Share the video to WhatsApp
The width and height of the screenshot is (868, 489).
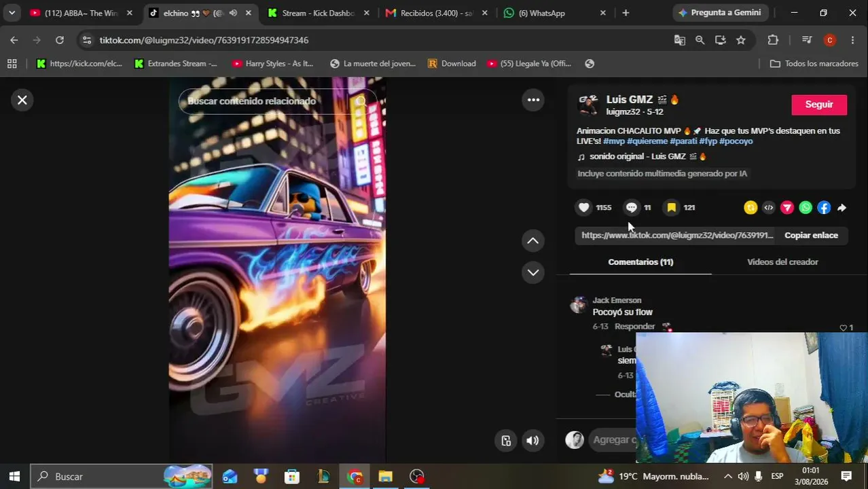(x=806, y=208)
